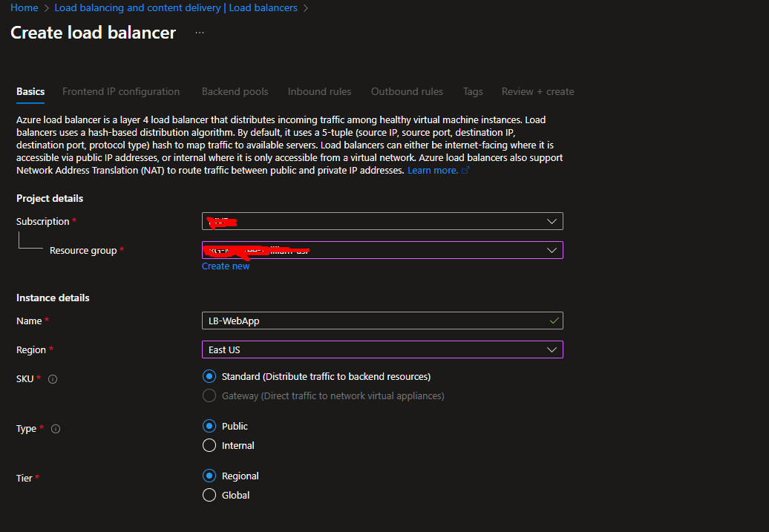Click external link icon after Learn more
The height and width of the screenshot is (532, 769).
pyautogui.click(x=465, y=171)
